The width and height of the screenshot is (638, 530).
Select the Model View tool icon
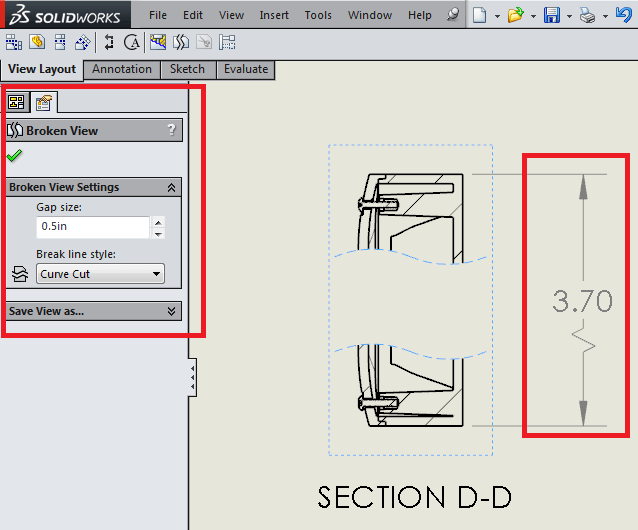(x=37, y=42)
